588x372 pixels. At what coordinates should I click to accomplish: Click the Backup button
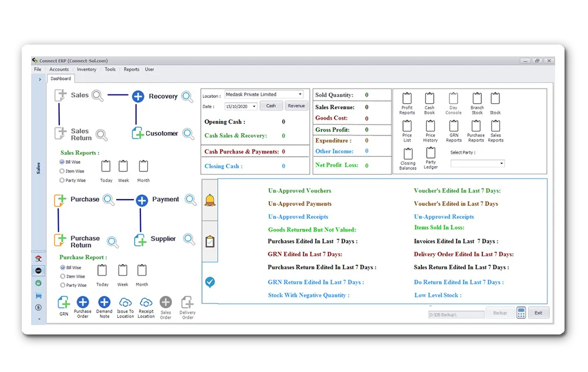coord(500,313)
